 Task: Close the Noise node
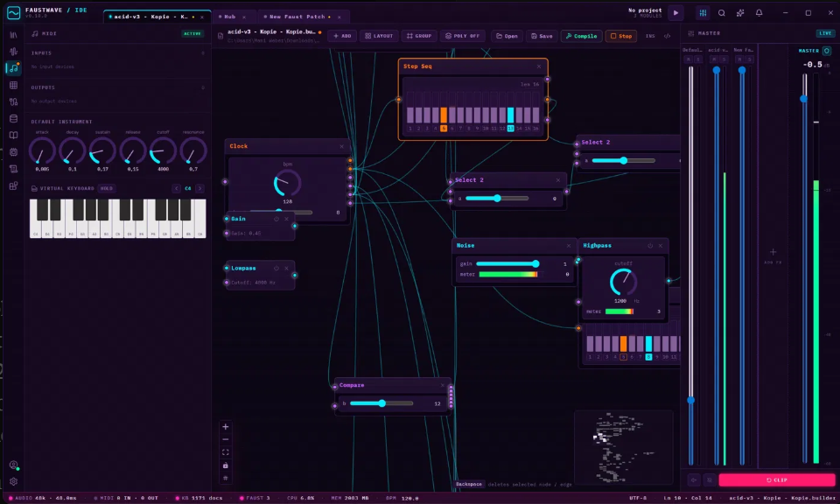(x=569, y=246)
